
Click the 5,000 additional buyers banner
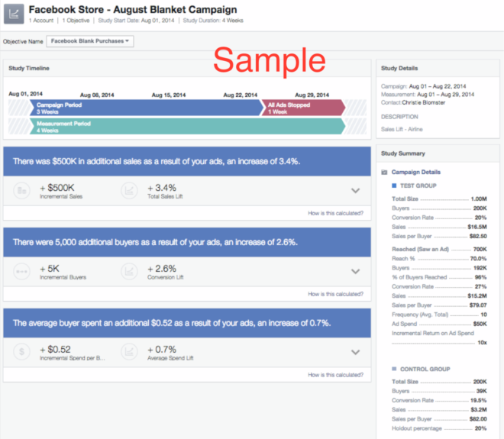pos(187,242)
